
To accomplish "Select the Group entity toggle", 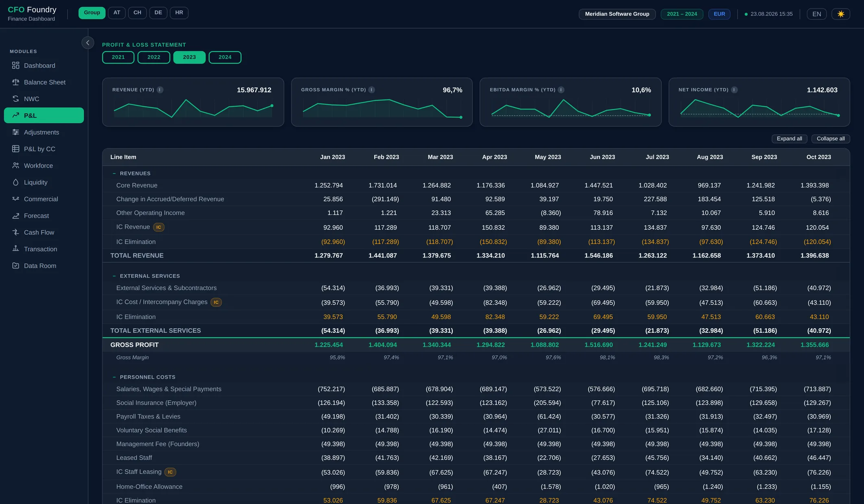I will [x=92, y=13].
